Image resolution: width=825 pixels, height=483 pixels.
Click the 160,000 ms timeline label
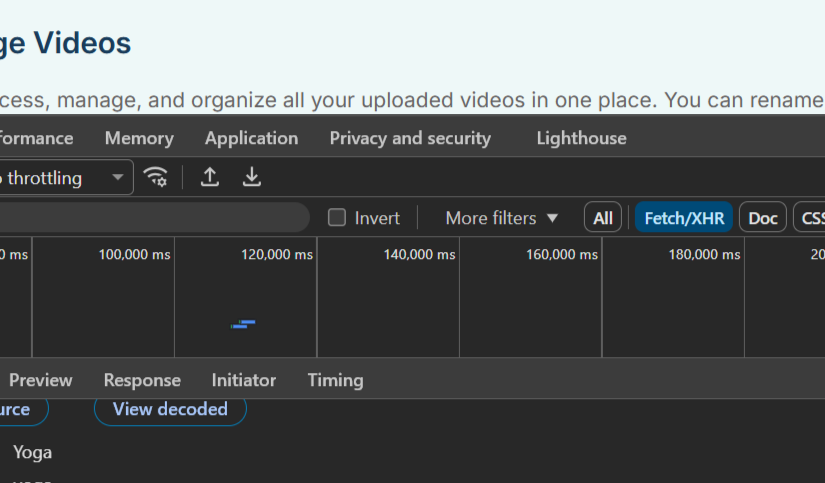pyautogui.click(x=562, y=255)
